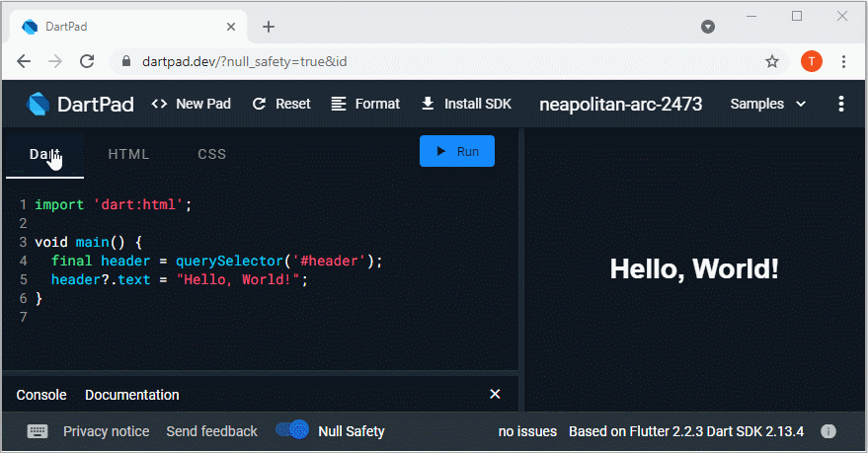This screenshot has width=868, height=453.
Task: Open keyboard shortcuts icon
Action: 38,431
